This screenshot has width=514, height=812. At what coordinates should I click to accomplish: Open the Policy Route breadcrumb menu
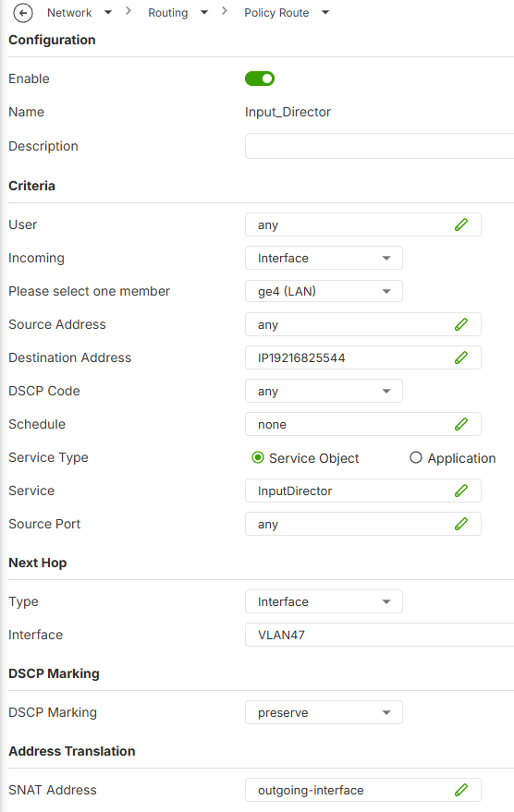click(x=276, y=12)
